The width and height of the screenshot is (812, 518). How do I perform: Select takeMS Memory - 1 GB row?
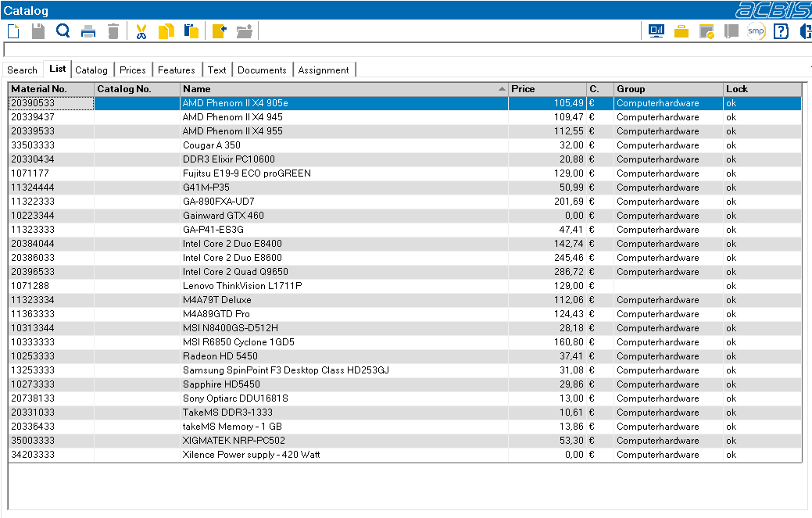coord(405,427)
